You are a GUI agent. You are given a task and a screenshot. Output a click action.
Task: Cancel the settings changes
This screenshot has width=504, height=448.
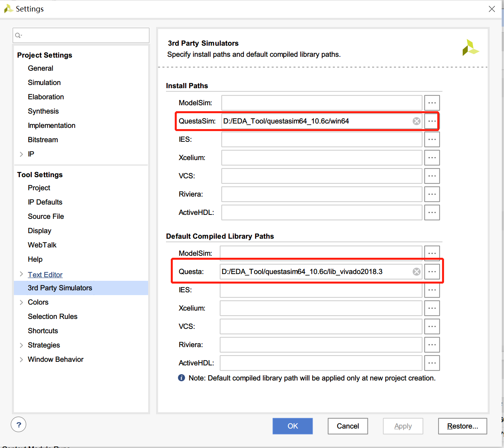pyautogui.click(x=348, y=426)
